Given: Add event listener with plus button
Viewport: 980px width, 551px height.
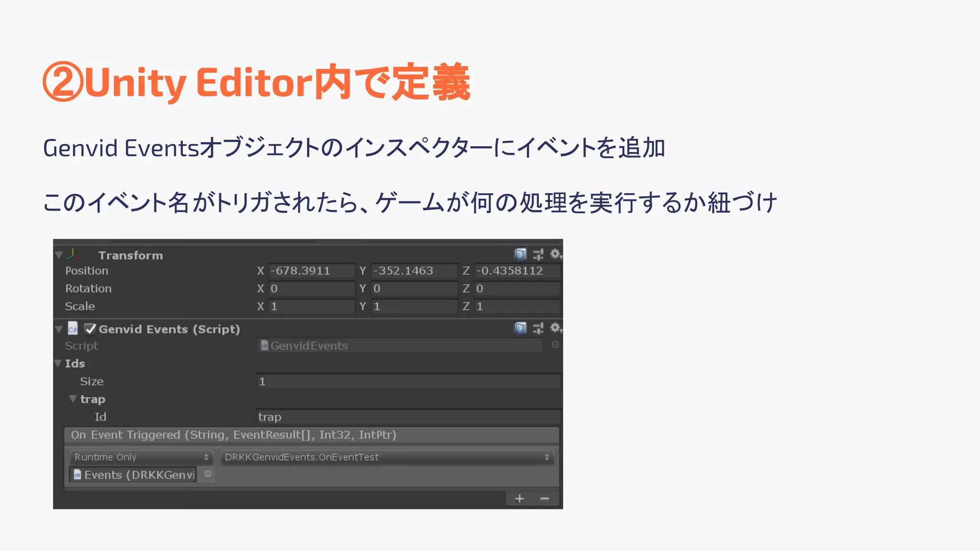Looking at the screenshot, I should [x=519, y=499].
